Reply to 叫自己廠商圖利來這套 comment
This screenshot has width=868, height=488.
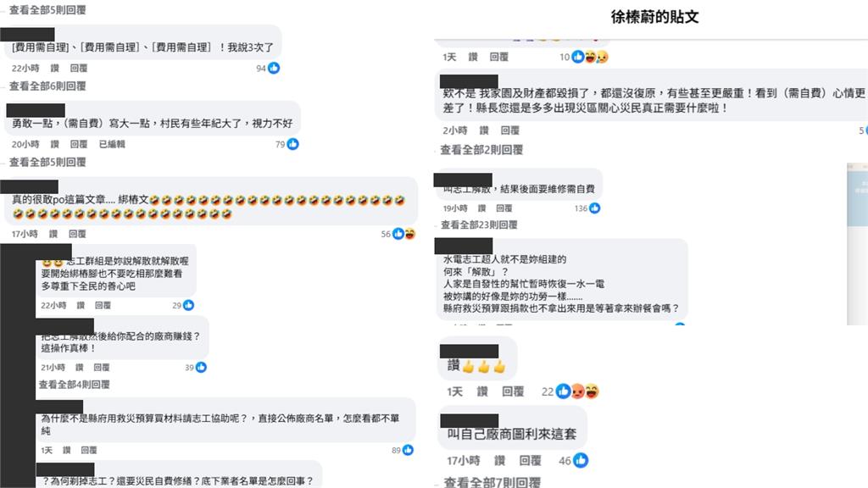(x=530, y=460)
